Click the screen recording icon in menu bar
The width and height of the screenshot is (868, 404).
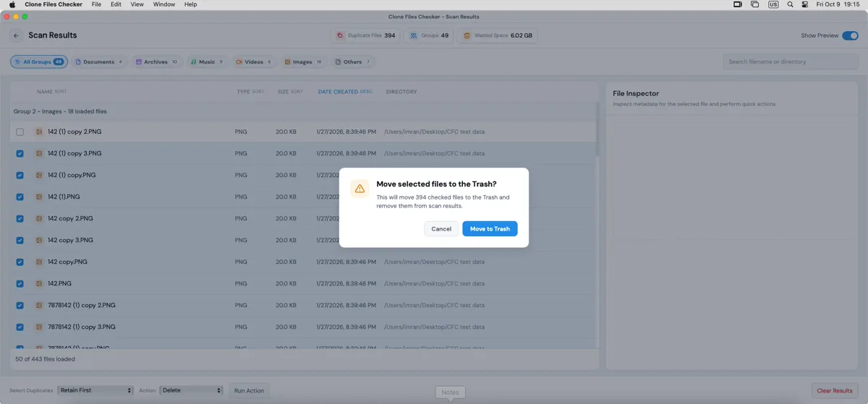(x=737, y=4)
